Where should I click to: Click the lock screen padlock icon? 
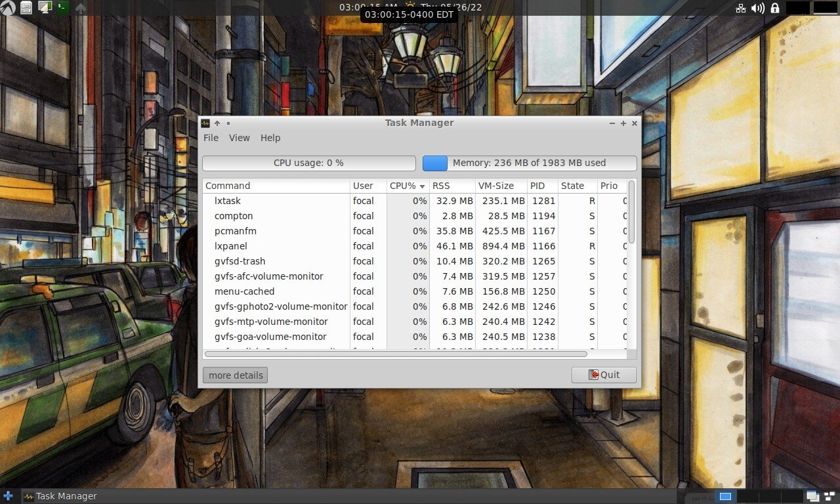coord(775,8)
